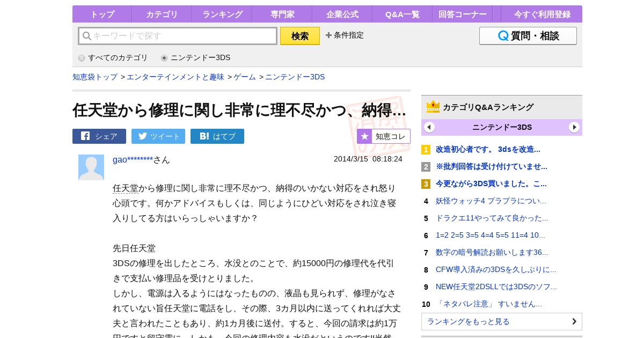Open the カテゴリ tab

tap(162, 14)
